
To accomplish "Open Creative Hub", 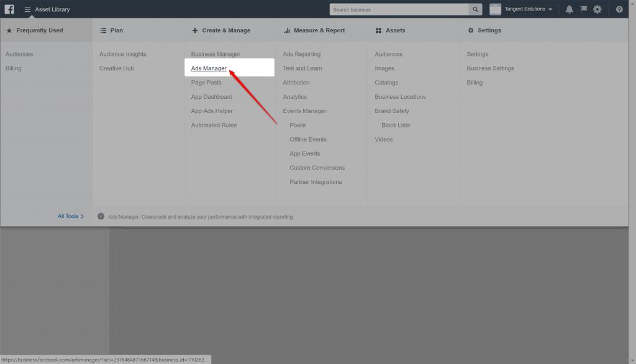I will [x=116, y=68].
